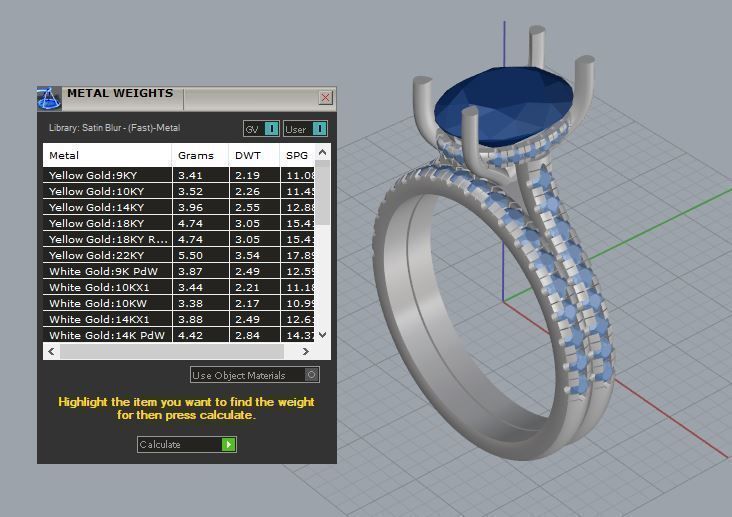Select the Yellow Gold:14KY row
Viewport: 732px width, 517px height.
point(179,207)
